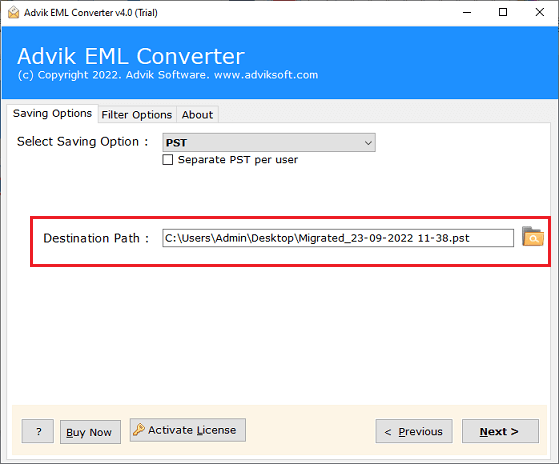The width and height of the screenshot is (559, 464).
Task: Minimize the converter window
Action: point(467,12)
